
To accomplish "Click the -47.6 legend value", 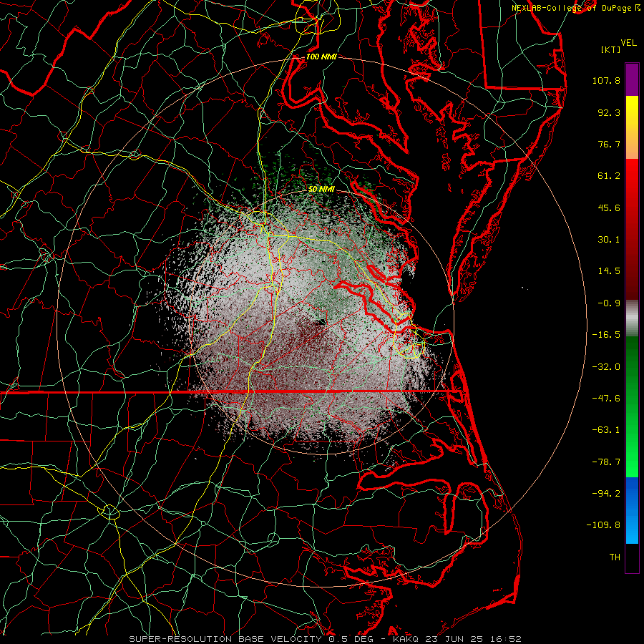I will tap(606, 399).
